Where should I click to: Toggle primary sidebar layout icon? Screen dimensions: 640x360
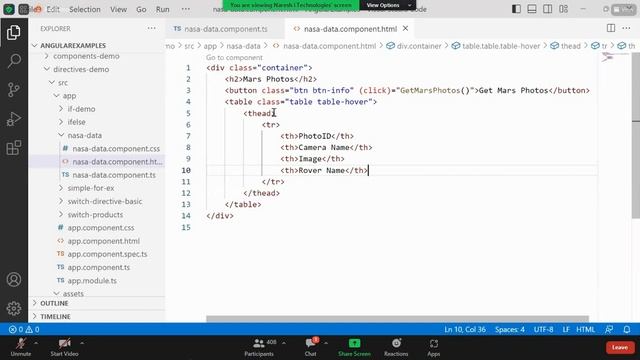pos(516,9)
